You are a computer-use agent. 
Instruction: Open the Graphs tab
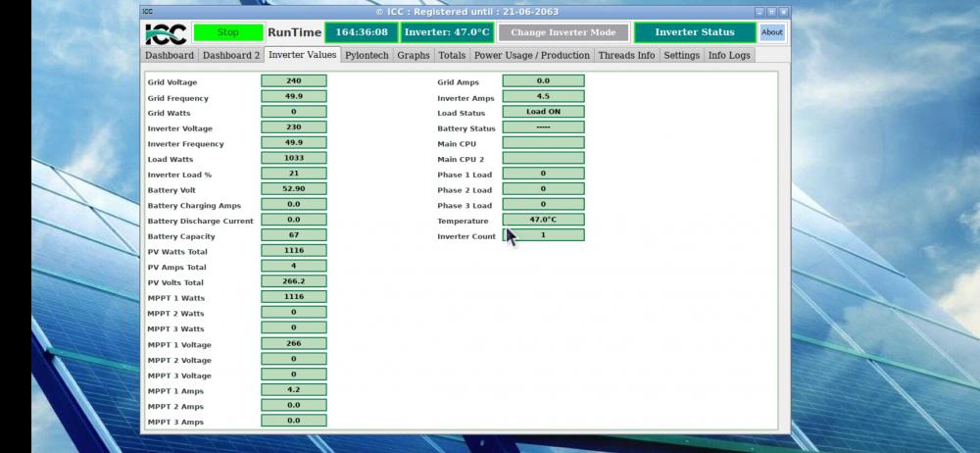pyautogui.click(x=414, y=55)
